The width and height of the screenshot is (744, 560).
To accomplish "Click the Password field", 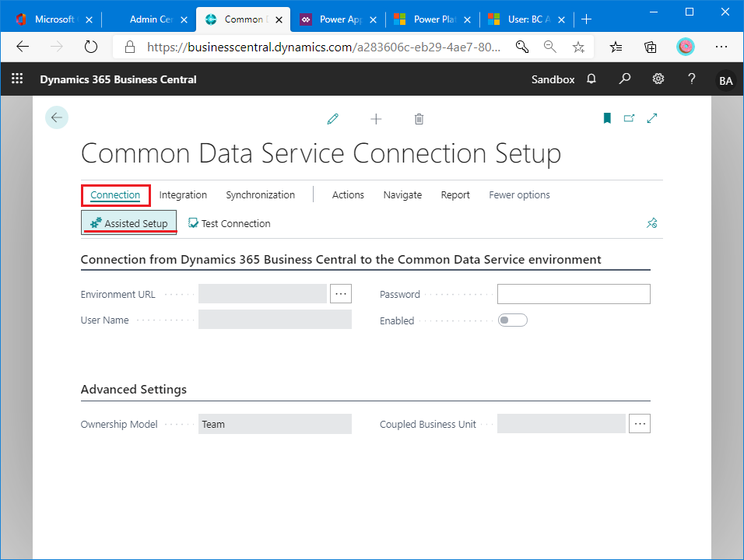I will pos(574,294).
